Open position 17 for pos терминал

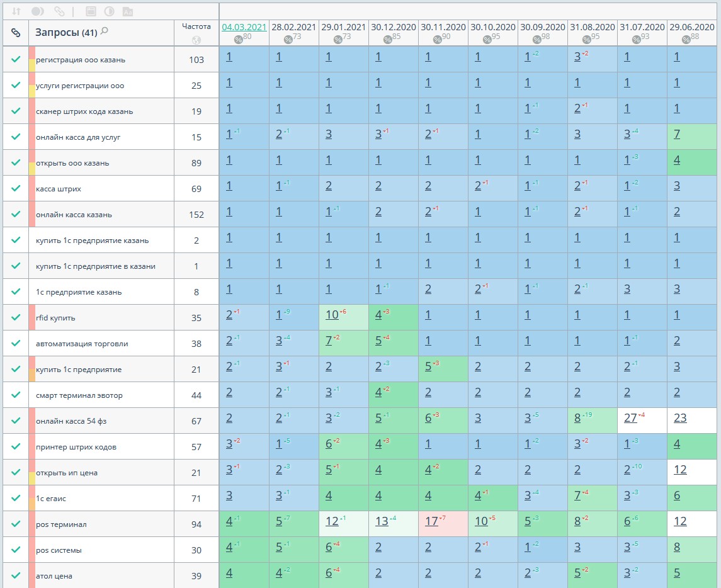431,522
